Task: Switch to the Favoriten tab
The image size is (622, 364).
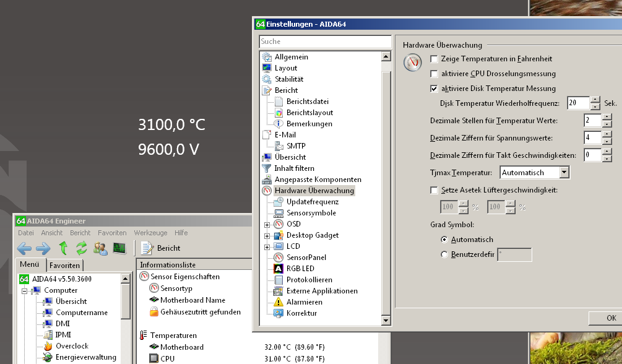Action: point(64,265)
